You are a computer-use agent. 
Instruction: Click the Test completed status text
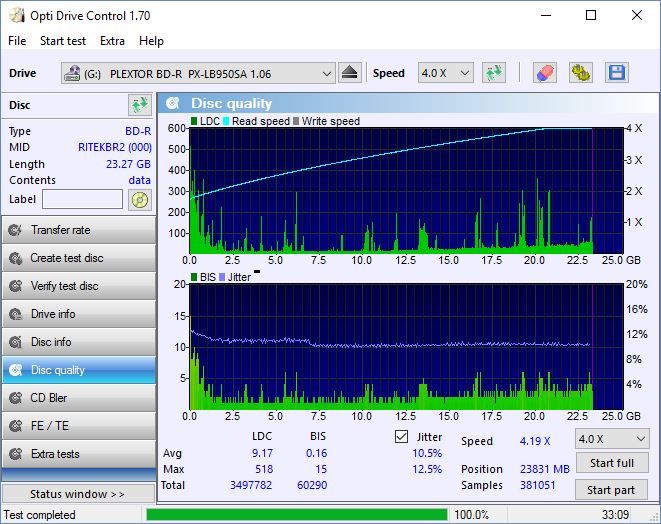(x=40, y=515)
